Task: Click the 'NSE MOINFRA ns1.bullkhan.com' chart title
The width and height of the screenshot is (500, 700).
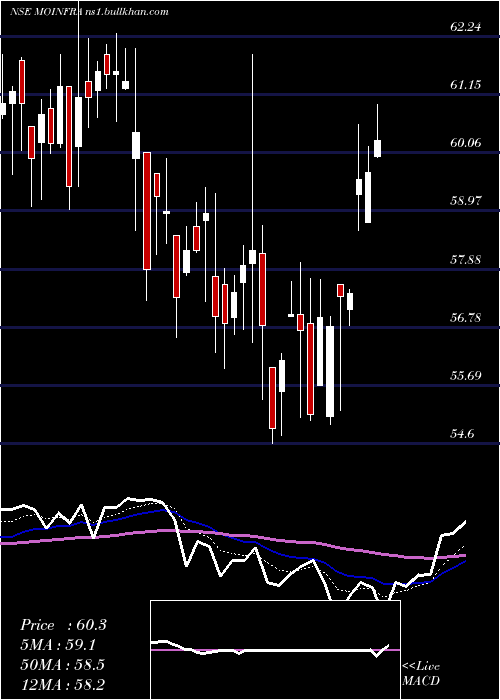Action: click(89, 12)
